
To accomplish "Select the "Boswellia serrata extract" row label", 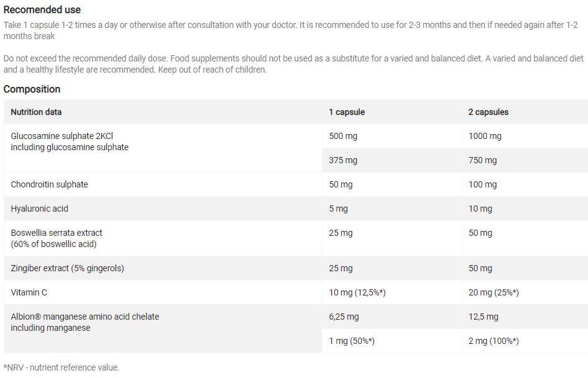I will pos(56,233).
